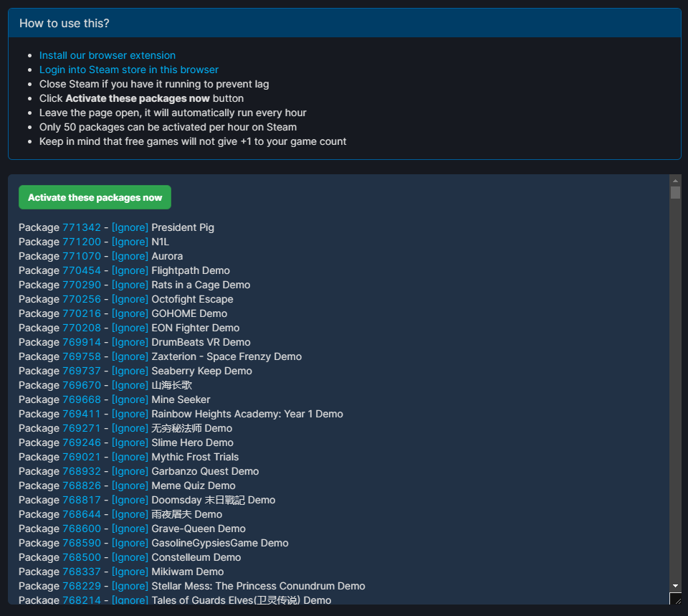Image resolution: width=688 pixels, height=616 pixels.
Task: Click the scrollbar up arrow
Action: [674, 179]
